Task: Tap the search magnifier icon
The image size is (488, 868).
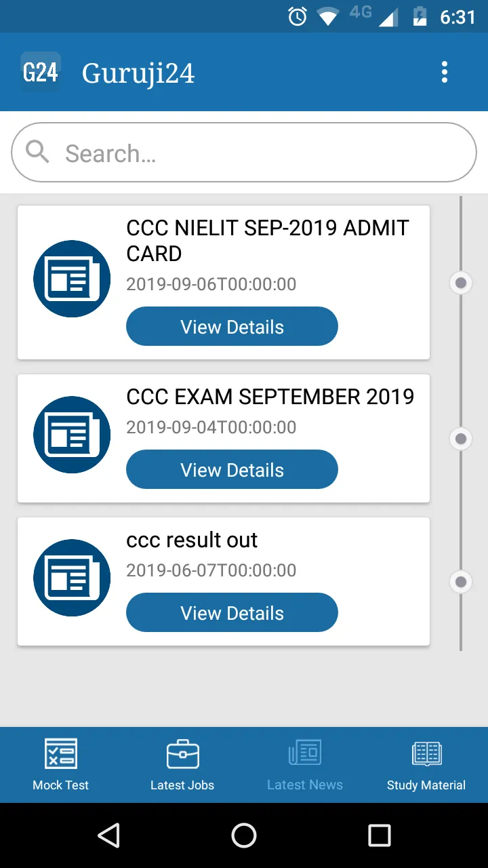Action: (37, 153)
